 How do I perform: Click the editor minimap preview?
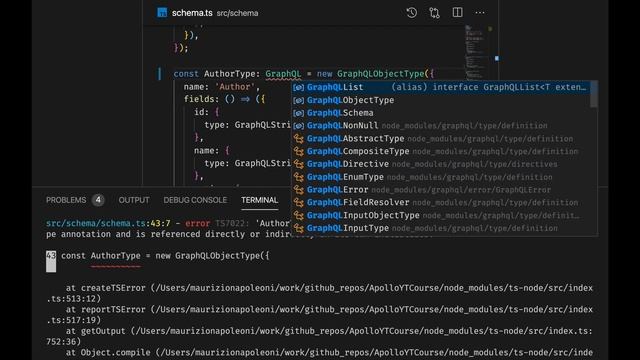pos(476,52)
